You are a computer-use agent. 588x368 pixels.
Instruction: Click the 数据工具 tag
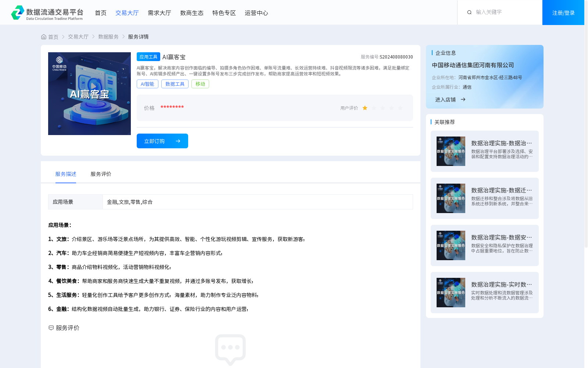[x=175, y=84]
